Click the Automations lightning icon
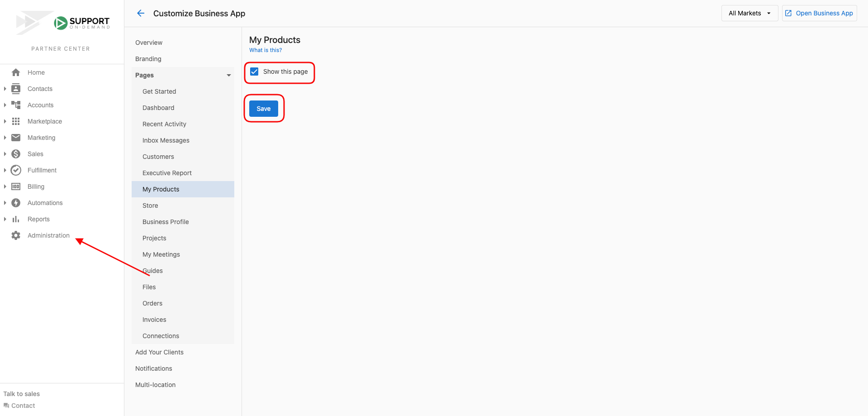The width and height of the screenshot is (868, 416). tap(16, 203)
